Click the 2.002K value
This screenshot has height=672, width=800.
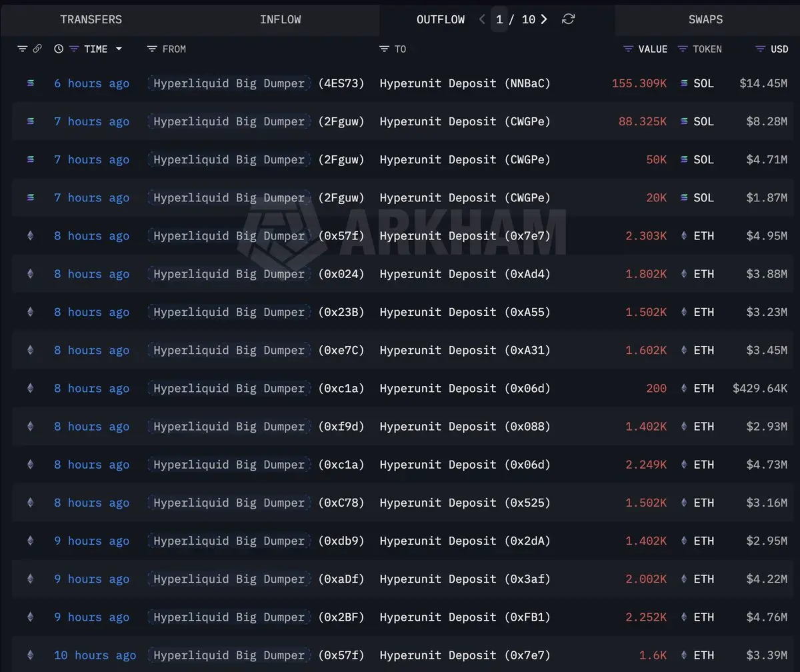pos(646,579)
